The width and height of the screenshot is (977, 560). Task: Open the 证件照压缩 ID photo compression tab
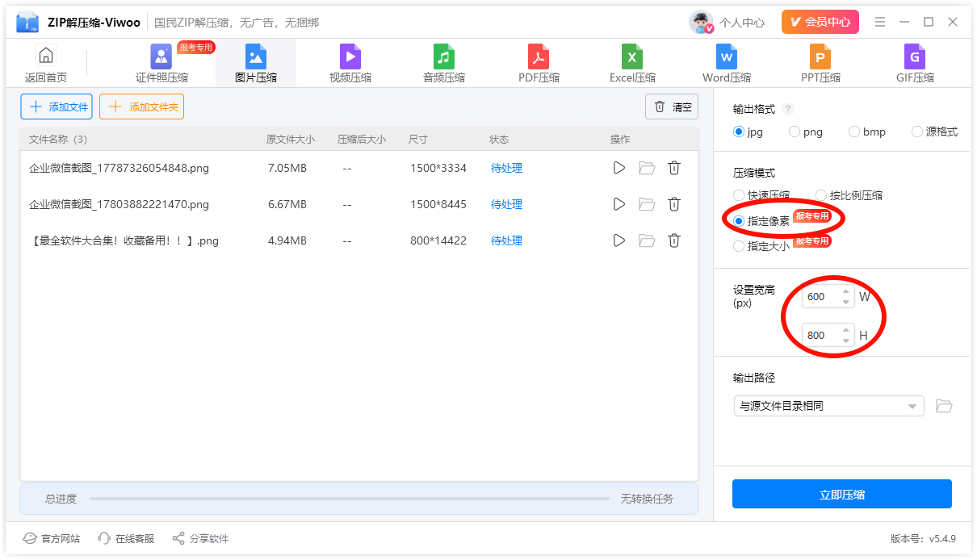click(161, 64)
